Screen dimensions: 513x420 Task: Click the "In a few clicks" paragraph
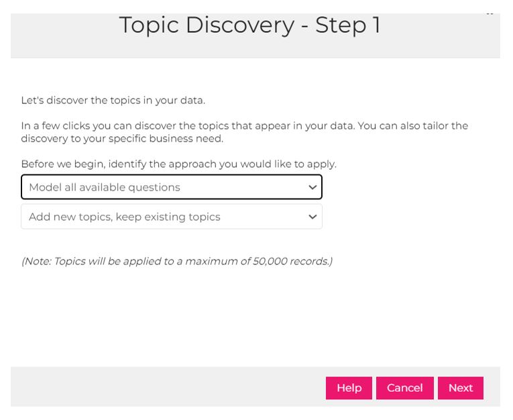[x=244, y=125]
